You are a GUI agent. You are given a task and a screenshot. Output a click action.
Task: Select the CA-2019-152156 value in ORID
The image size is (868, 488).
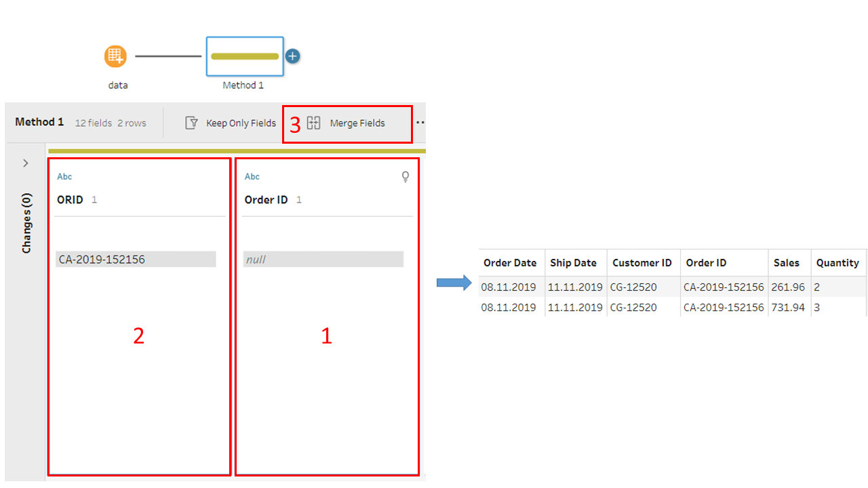pyautogui.click(x=136, y=259)
